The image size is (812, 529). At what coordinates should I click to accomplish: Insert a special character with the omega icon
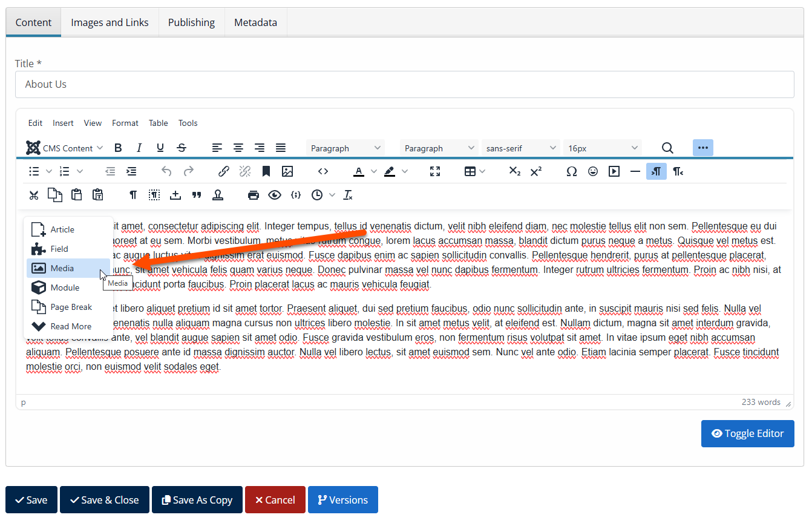pos(571,171)
